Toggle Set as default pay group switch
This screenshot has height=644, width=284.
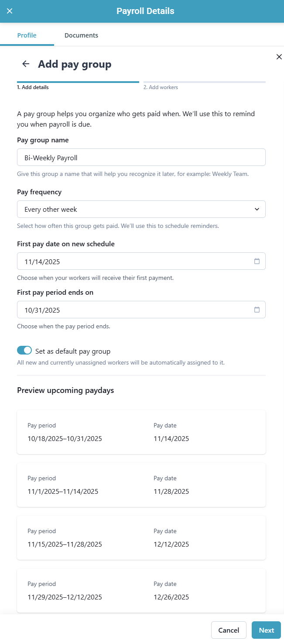click(24, 351)
